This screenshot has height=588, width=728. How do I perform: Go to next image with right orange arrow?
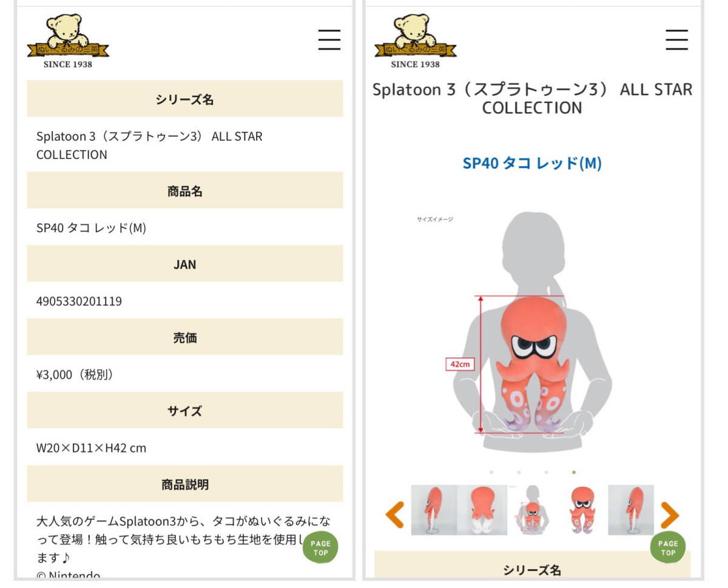(670, 515)
